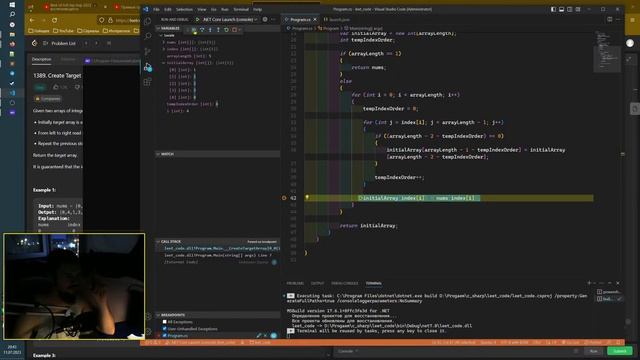
Task: Open launch.json via the gear icon
Action: coord(265,19)
